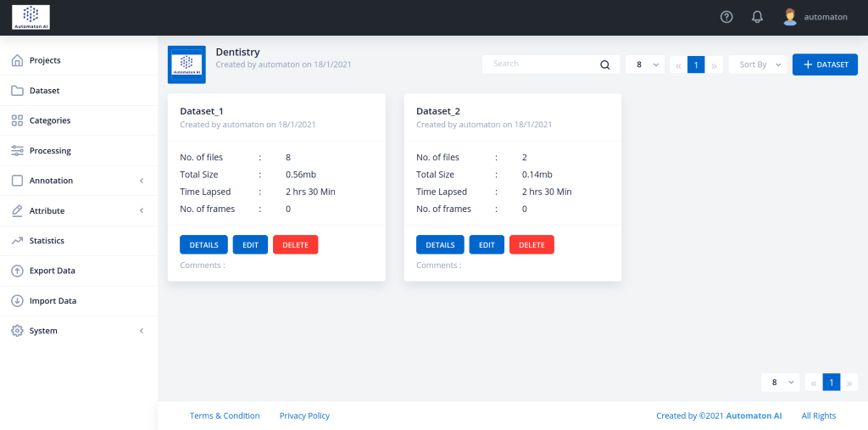
Task: Click the Import Data download icon
Action: (17, 301)
